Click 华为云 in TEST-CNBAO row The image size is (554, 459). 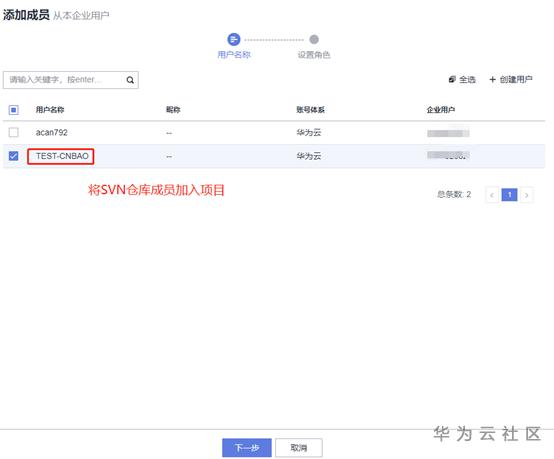point(309,156)
